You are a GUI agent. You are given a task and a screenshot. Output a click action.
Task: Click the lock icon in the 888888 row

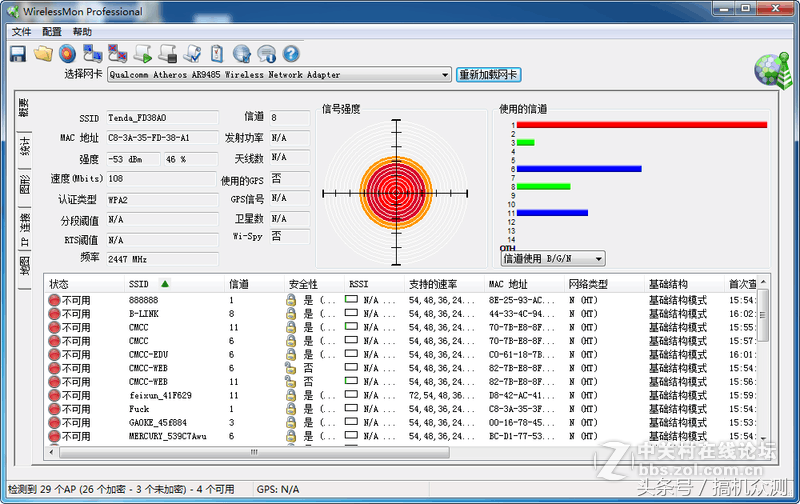point(291,300)
